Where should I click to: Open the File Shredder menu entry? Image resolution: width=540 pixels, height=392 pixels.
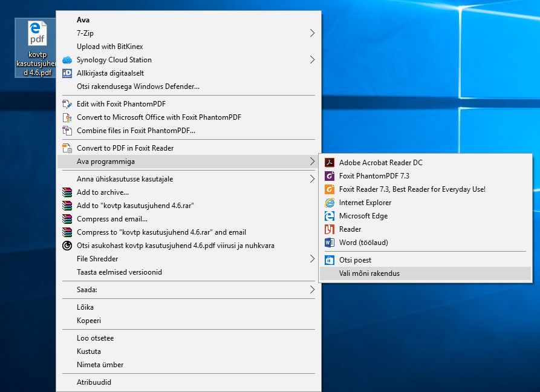click(x=189, y=259)
